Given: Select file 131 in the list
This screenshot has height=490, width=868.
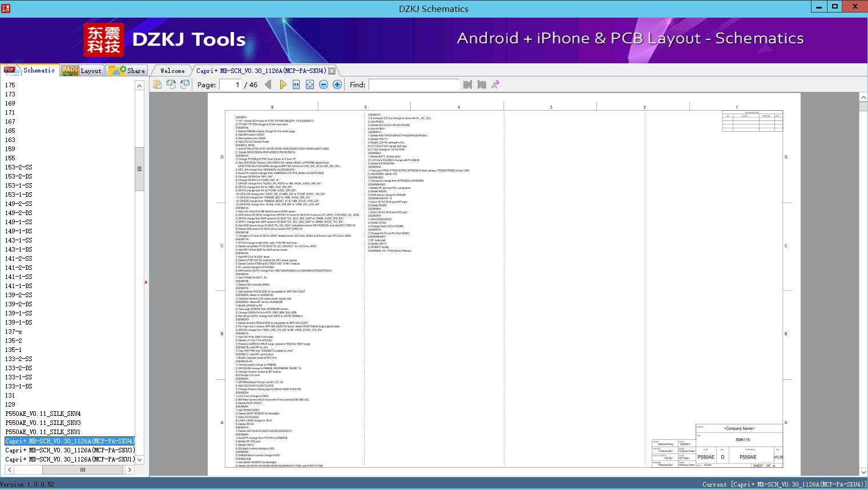Looking at the screenshot, I should (10, 395).
